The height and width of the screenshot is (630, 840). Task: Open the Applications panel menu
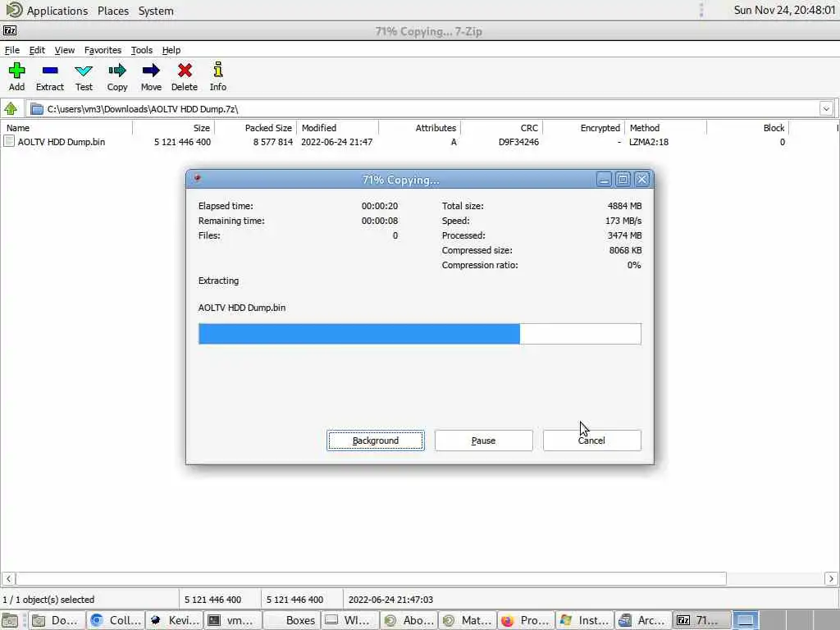pos(47,10)
